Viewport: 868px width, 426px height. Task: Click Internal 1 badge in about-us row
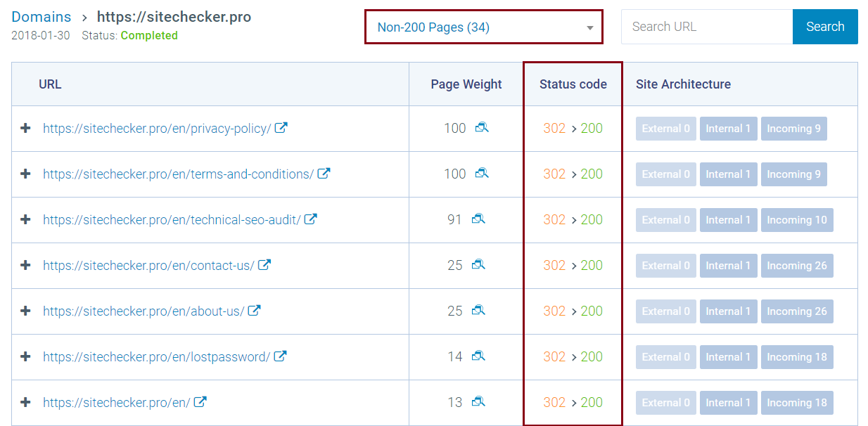click(728, 311)
